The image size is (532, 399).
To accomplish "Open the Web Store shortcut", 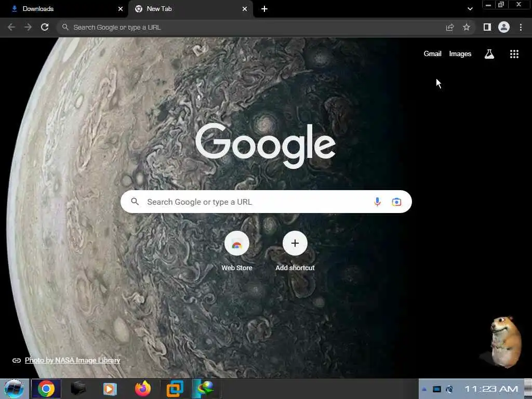I will coord(237,251).
